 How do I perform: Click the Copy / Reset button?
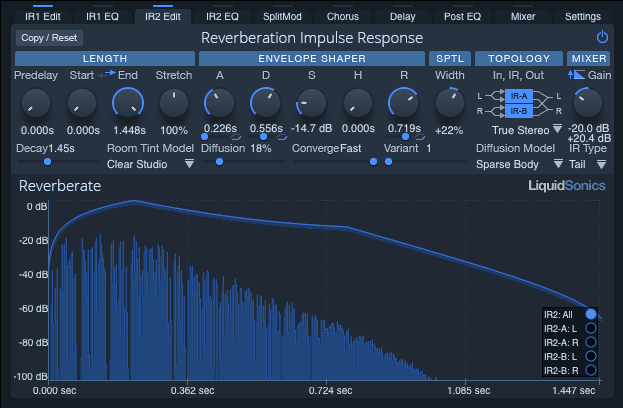(x=49, y=38)
